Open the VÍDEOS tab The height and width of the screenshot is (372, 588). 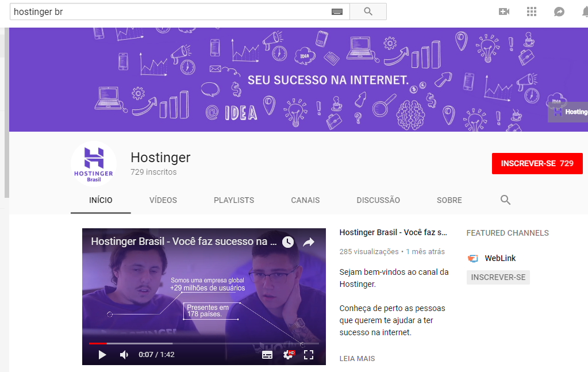163,200
